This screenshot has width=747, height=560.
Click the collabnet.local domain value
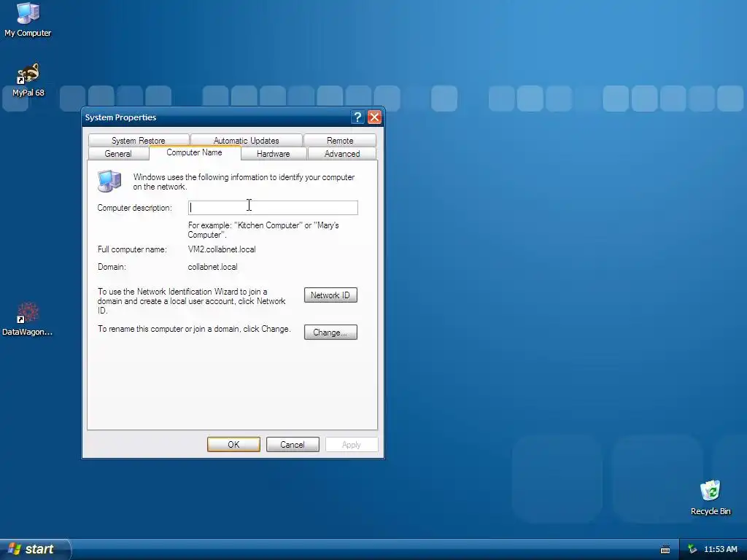[x=212, y=267]
